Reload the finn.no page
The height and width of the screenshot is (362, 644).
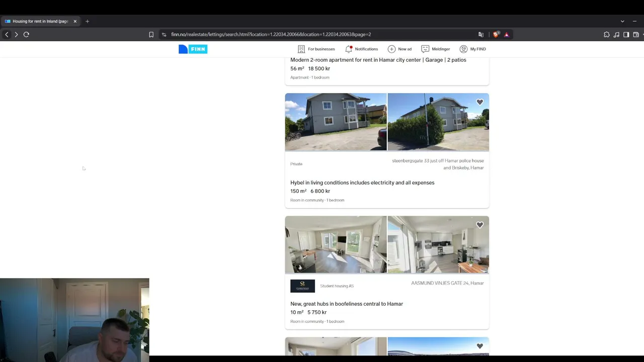point(26,35)
